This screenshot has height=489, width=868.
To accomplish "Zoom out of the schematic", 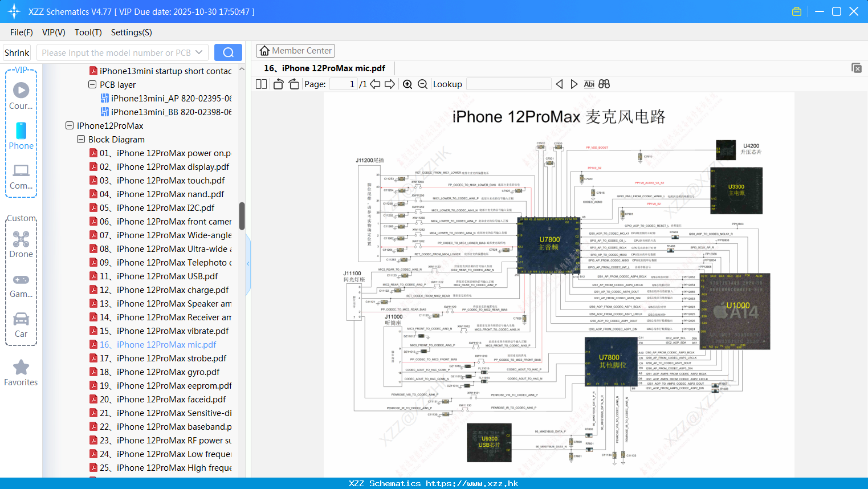I will tap(422, 84).
